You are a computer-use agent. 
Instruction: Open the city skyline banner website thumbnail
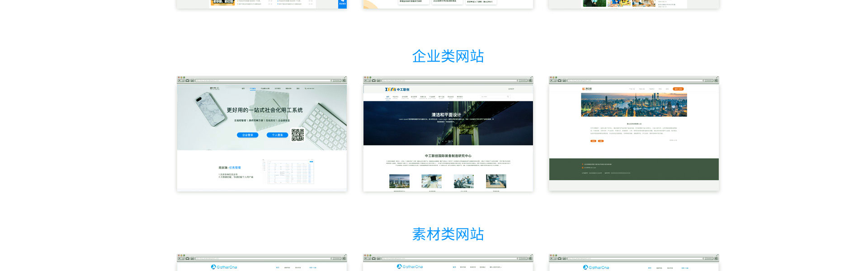pyautogui.click(x=634, y=134)
